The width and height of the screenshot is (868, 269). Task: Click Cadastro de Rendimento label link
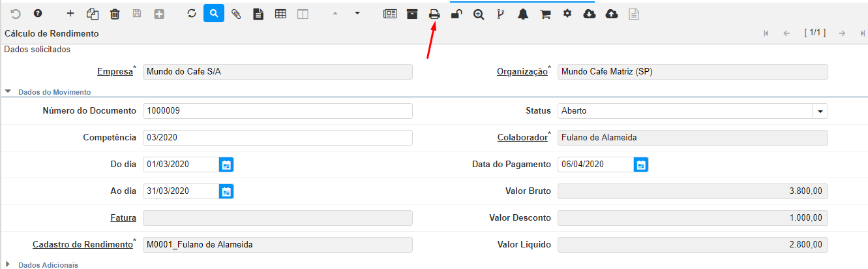coord(83,245)
